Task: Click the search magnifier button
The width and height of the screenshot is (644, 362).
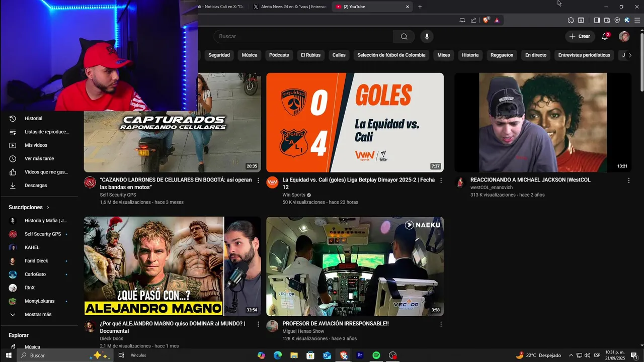Action: (404, 36)
